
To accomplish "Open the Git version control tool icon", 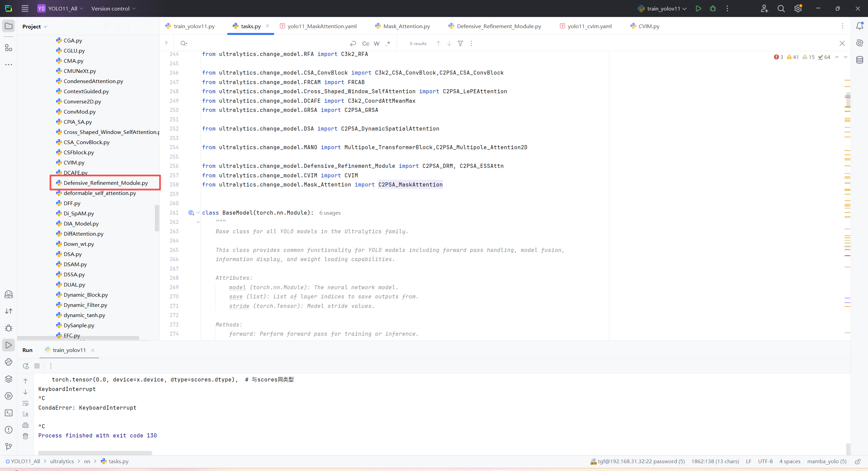I will click(x=8, y=447).
